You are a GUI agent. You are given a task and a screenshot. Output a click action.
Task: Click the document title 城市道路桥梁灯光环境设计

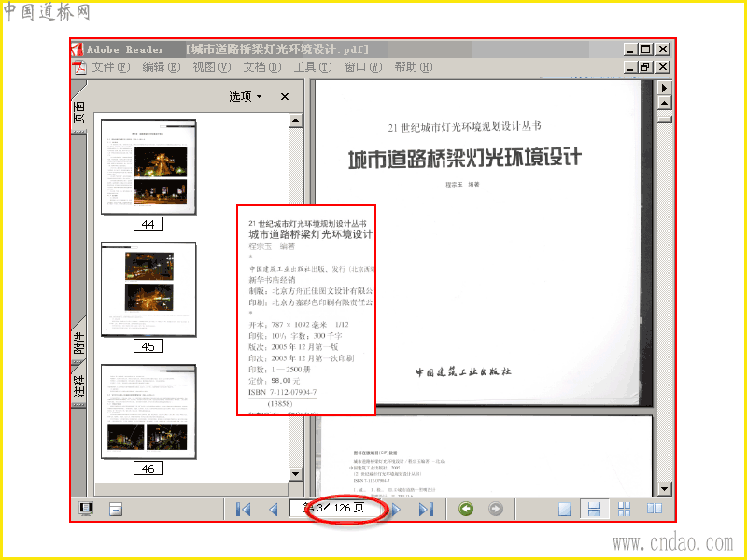(x=464, y=158)
